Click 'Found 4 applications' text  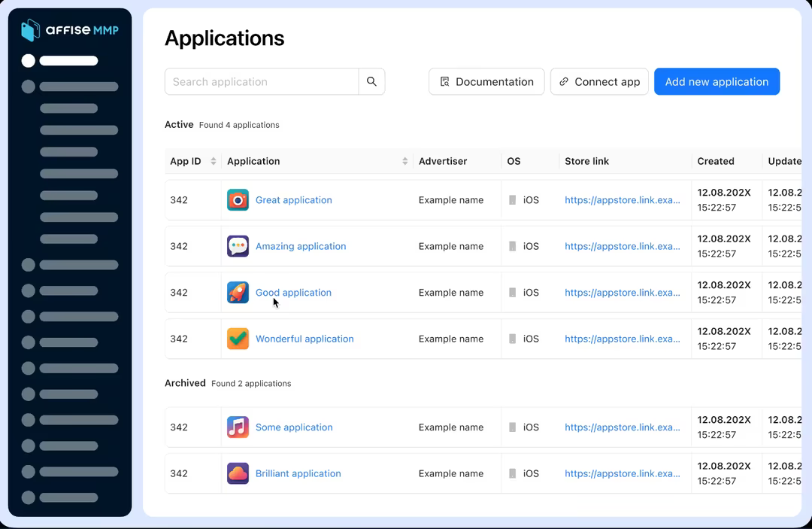[x=239, y=125]
